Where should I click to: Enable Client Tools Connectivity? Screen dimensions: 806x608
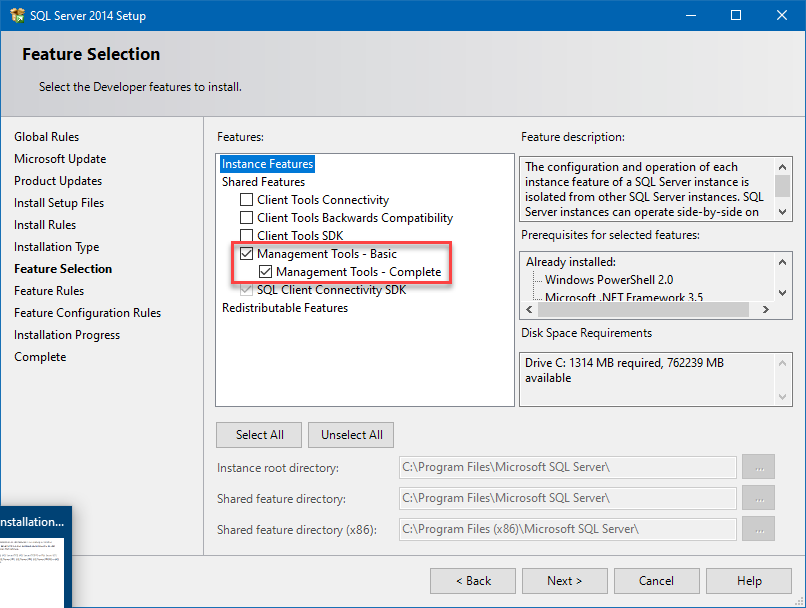246,199
